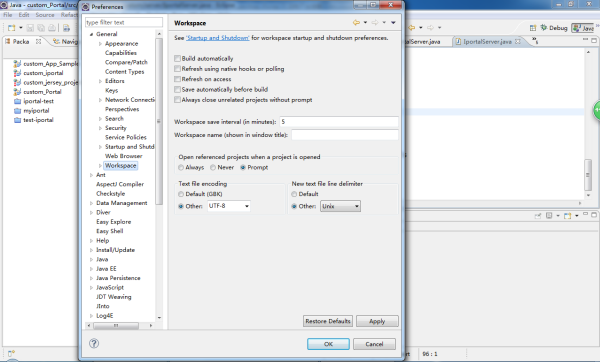The height and width of the screenshot is (362, 600).
Task: Click the back navigation arrow in Preferences
Action: pyautogui.click(x=356, y=23)
